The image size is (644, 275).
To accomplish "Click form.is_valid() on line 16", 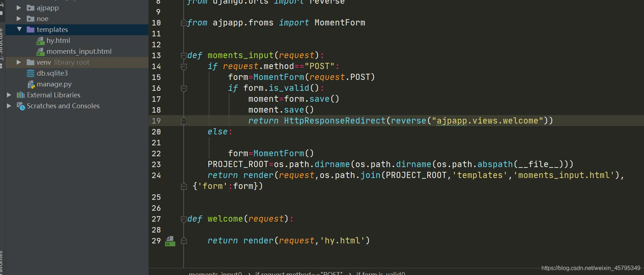I will click(x=281, y=88).
